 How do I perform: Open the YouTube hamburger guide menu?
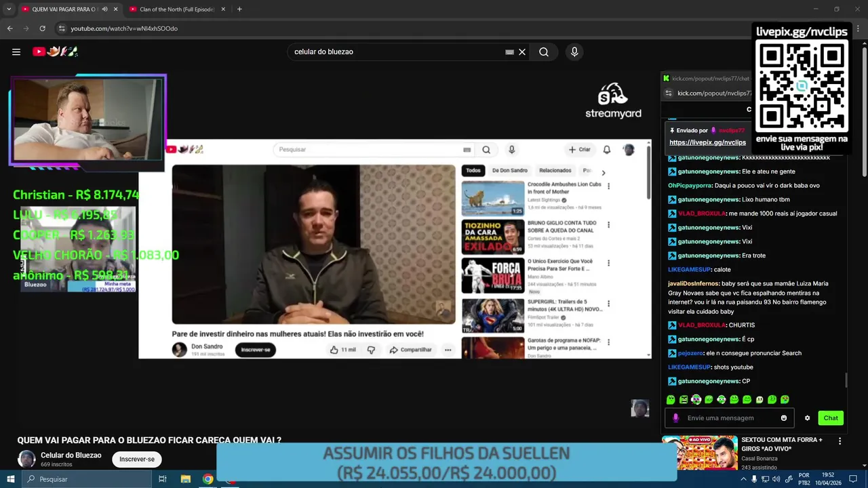pos(16,52)
